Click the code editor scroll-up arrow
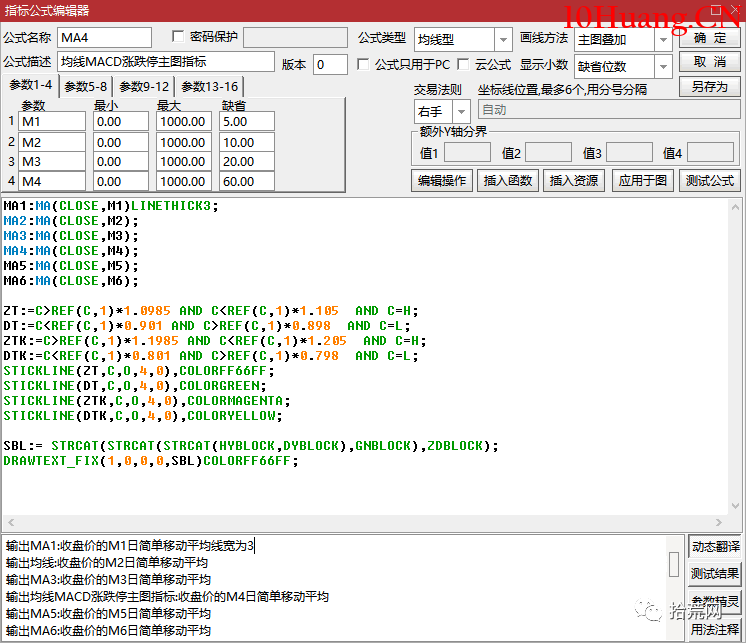 click(735, 207)
